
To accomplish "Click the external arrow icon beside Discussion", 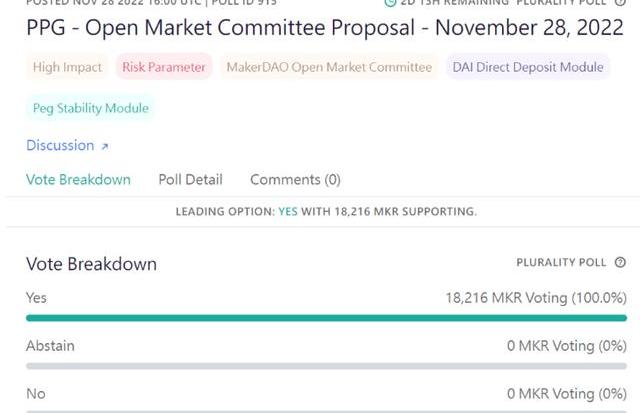I will point(104,146).
